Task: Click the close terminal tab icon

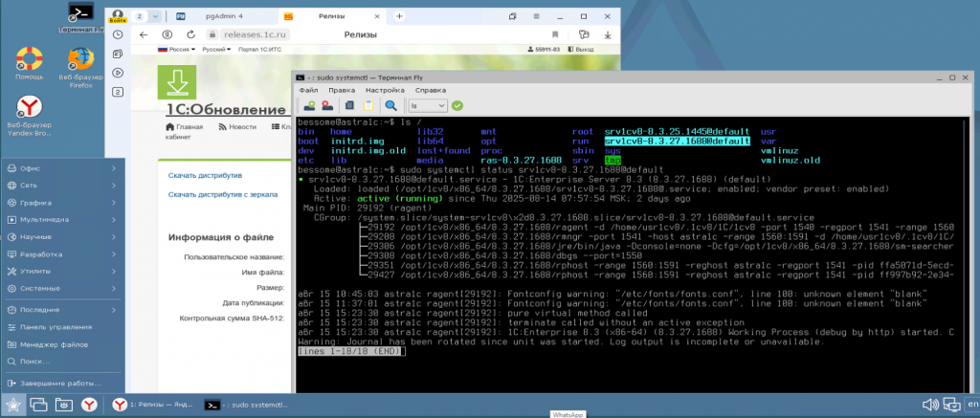Action: (326, 105)
